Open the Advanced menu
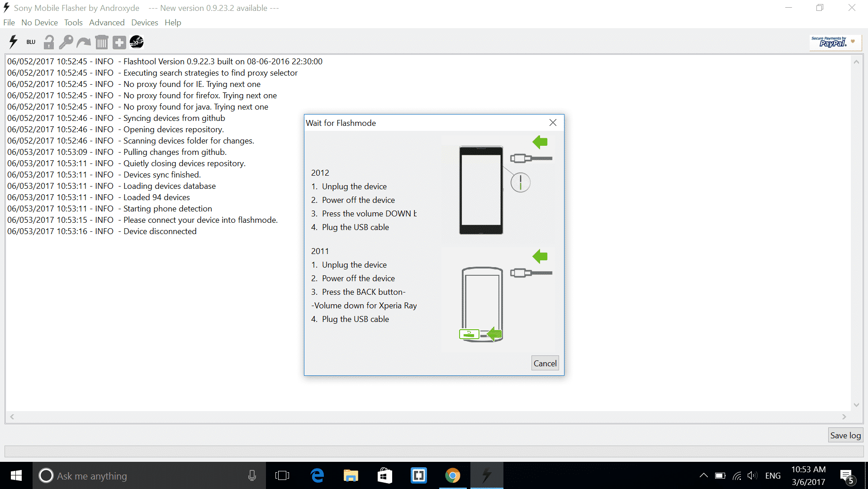This screenshot has height=489, width=868. [x=107, y=23]
